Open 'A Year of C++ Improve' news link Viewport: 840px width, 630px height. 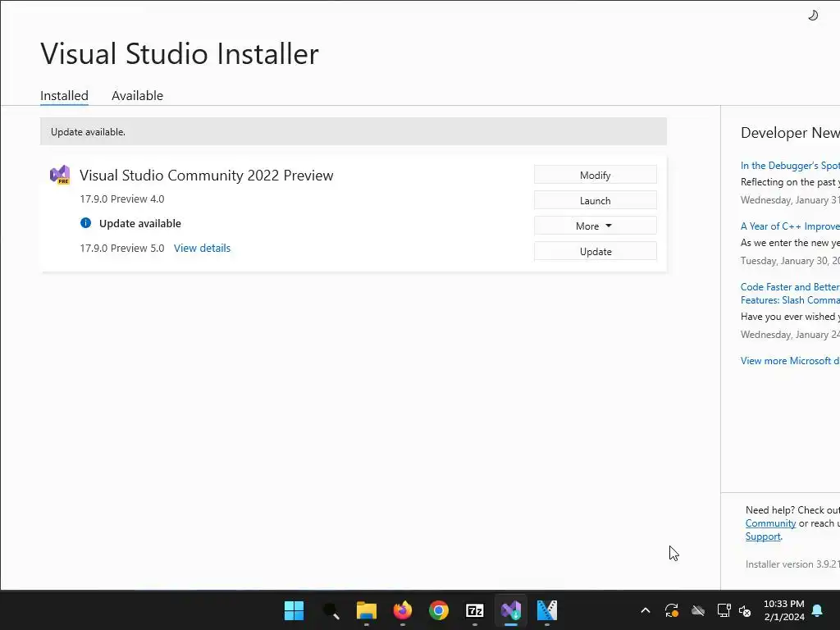click(x=790, y=226)
